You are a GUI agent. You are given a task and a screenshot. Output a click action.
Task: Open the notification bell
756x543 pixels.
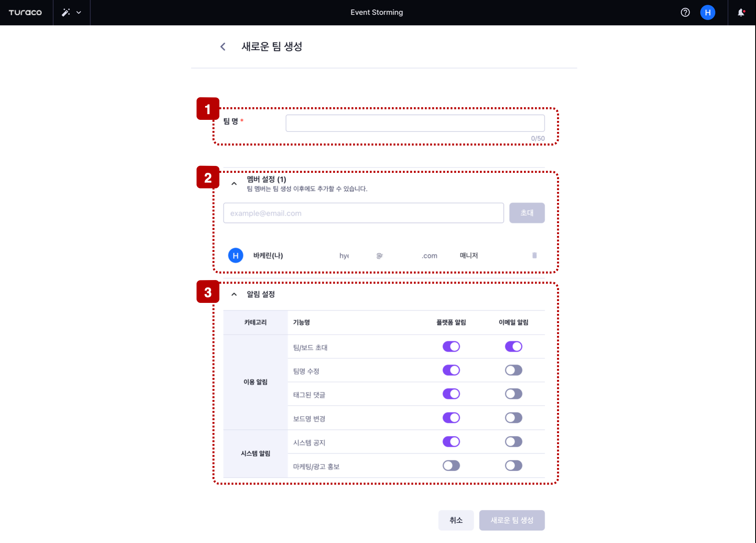click(741, 12)
